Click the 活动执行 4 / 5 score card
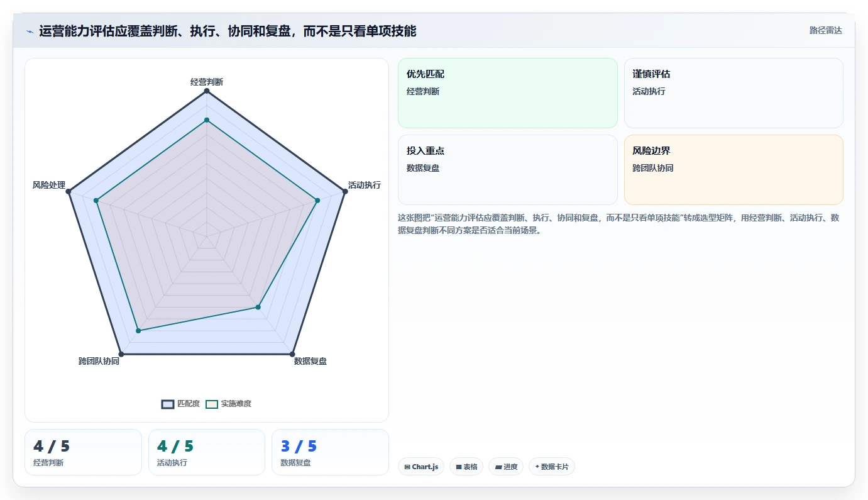Viewport: 868px width, 500px height. (x=207, y=452)
